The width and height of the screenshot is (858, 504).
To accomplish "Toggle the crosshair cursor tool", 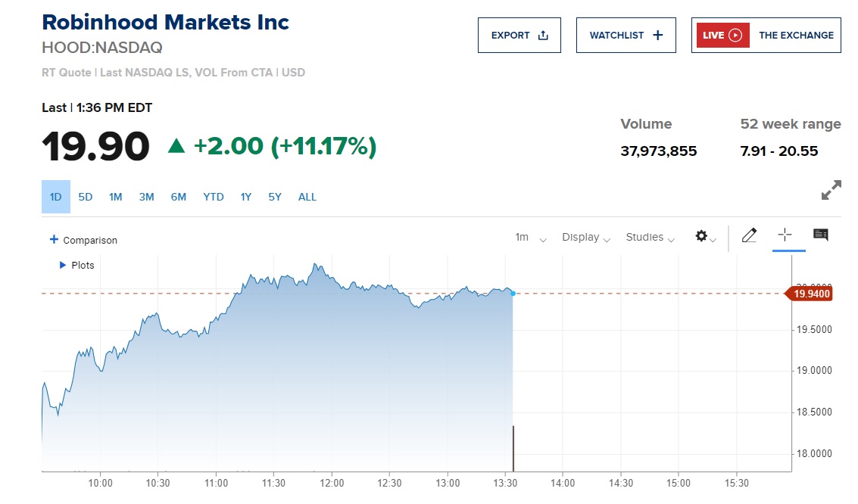I will (x=785, y=235).
